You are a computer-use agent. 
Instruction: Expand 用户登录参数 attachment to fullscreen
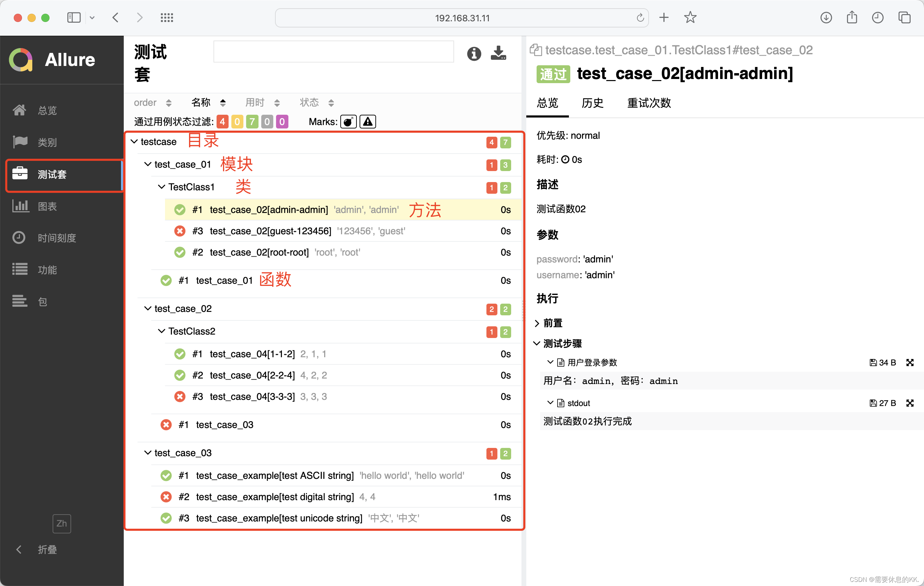pos(910,362)
